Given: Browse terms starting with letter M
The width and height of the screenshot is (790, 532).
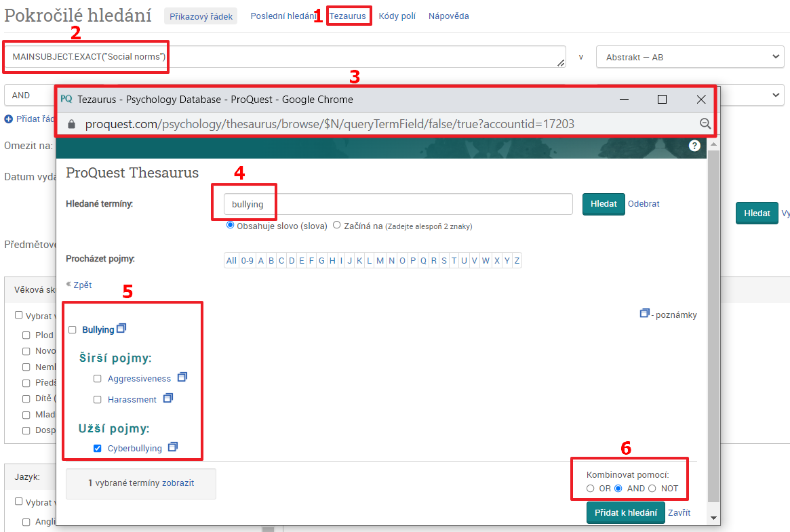Looking at the screenshot, I should coord(380,260).
